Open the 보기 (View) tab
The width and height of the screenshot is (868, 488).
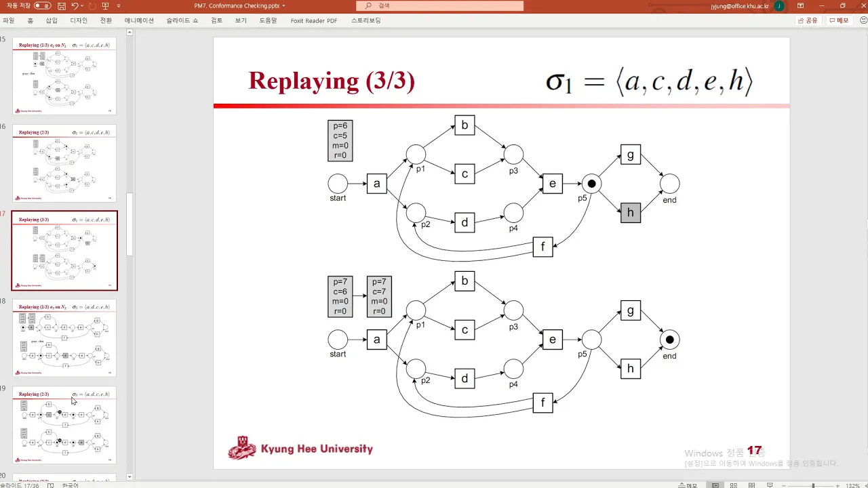(241, 20)
